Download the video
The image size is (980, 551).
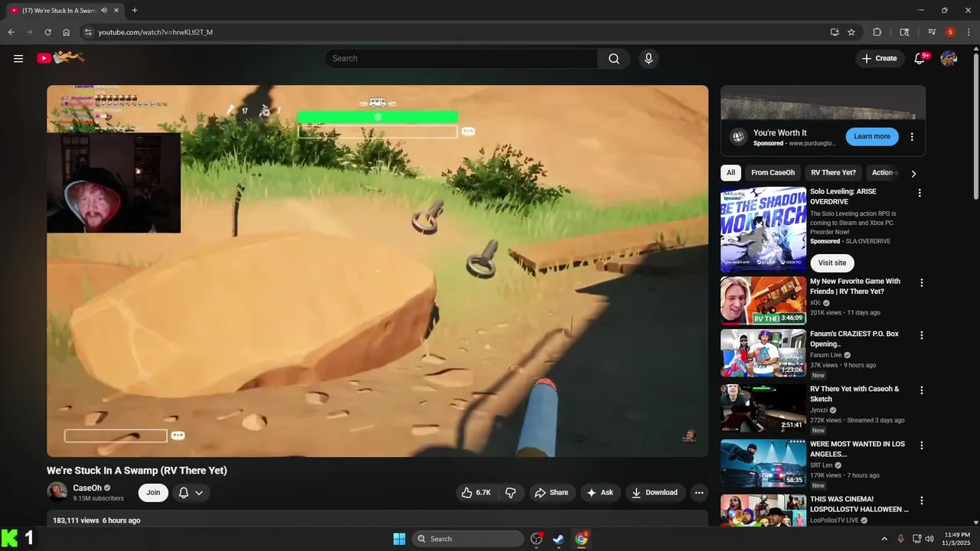coord(655,493)
